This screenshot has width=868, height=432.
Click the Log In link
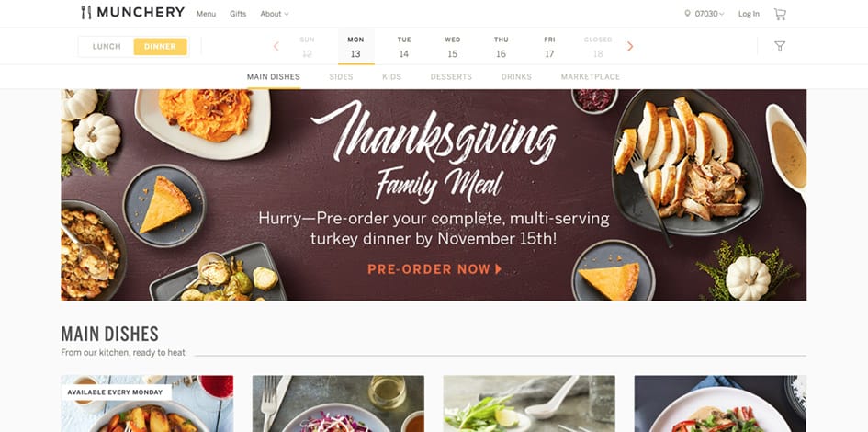click(x=749, y=14)
